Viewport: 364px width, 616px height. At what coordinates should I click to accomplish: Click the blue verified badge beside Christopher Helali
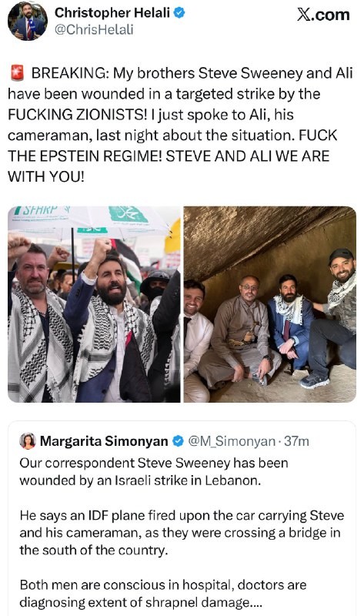(x=179, y=12)
